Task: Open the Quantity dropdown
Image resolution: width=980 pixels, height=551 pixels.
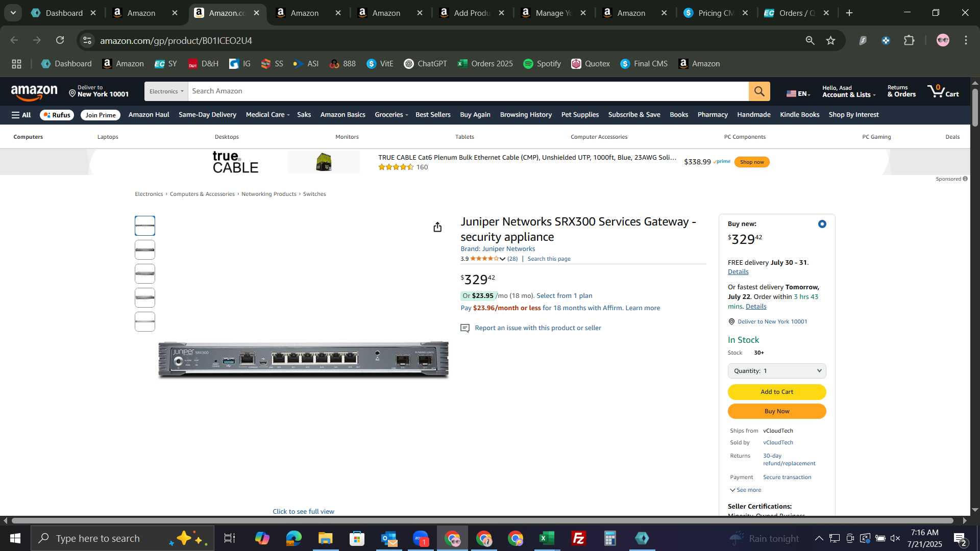Action: (777, 371)
